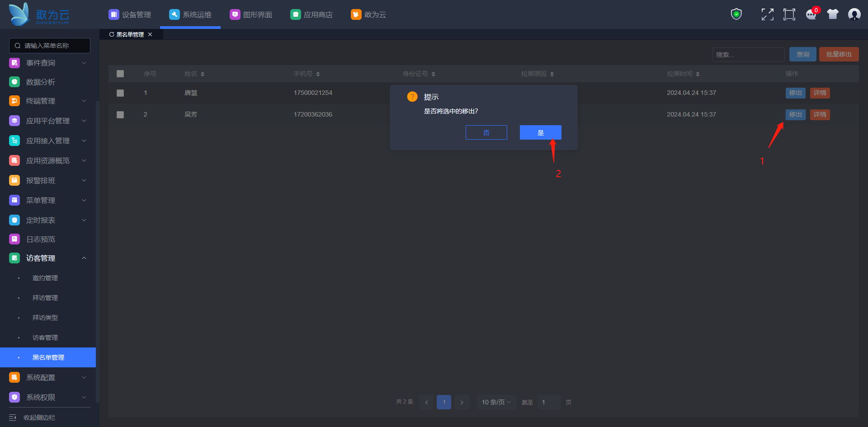Select page 1 in pagination

tap(444, 402)
